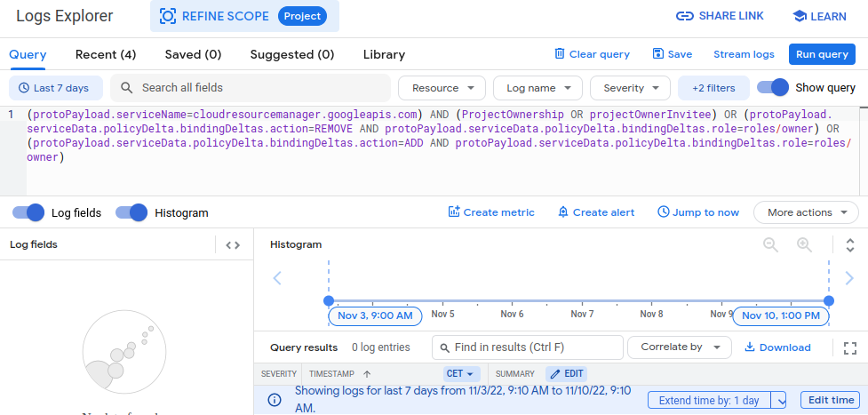Open the Last 7 days time selector
This screenshot has width=868, height=415.
pos(56,88)
